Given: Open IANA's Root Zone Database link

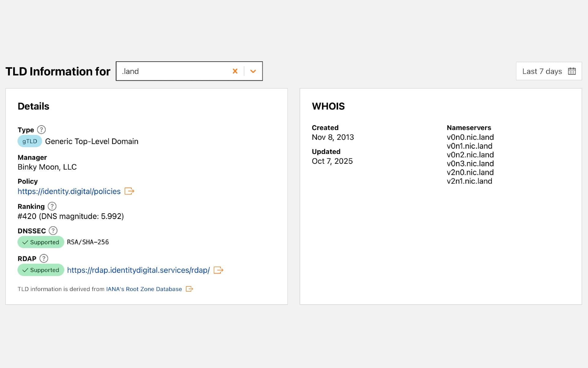Looking at the screenshot, I should pos(144,289).
